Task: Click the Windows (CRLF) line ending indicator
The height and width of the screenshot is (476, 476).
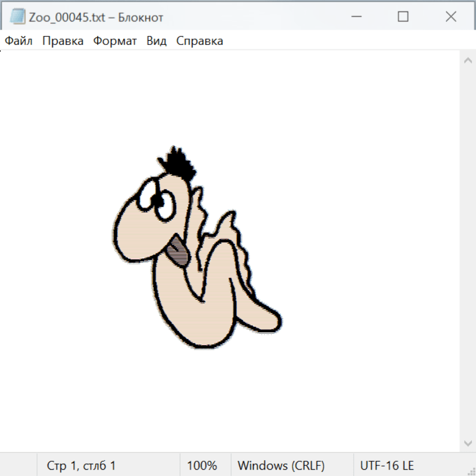Action: (x=281, y=466)
